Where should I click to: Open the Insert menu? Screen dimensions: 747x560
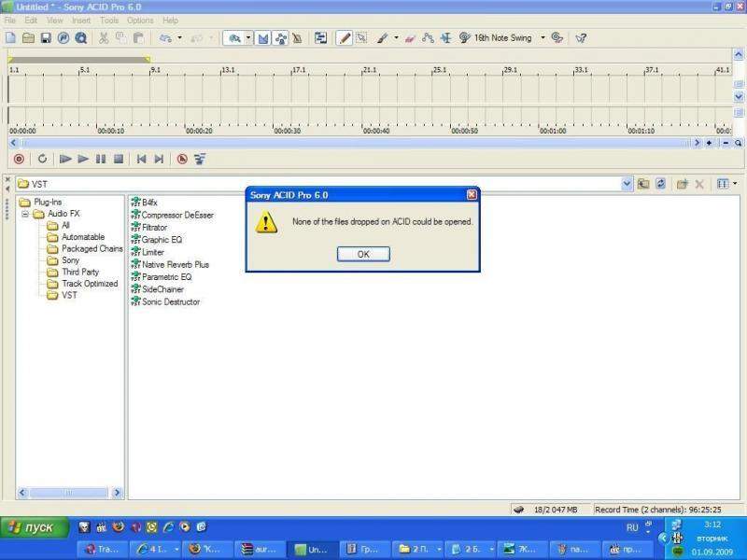pyautogui.click(x=81, y=21)
